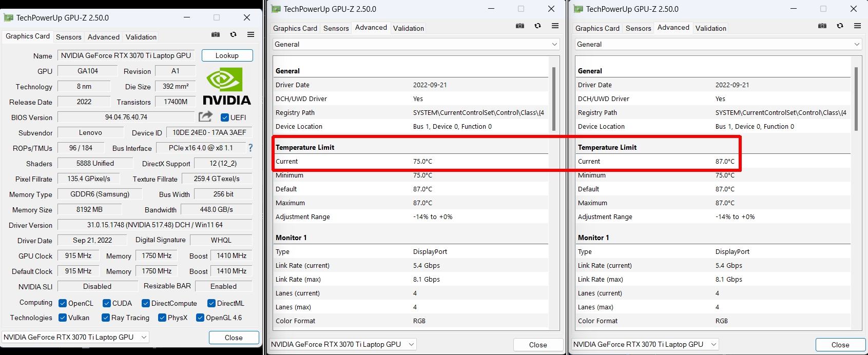Switch to Advanced tab in left window
Image resolution: width=868 pixels, height=355 pixels.
pyautogui.click(x=104, y=37)
